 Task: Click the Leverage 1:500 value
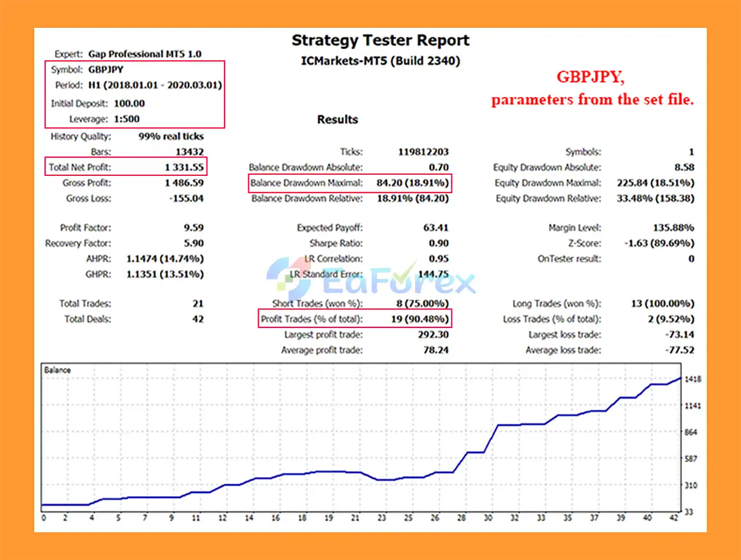click(126, 119)
